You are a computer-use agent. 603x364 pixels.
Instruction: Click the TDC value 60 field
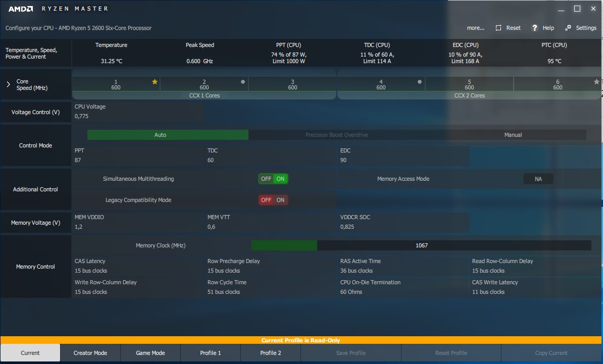[x=271, y=155]
